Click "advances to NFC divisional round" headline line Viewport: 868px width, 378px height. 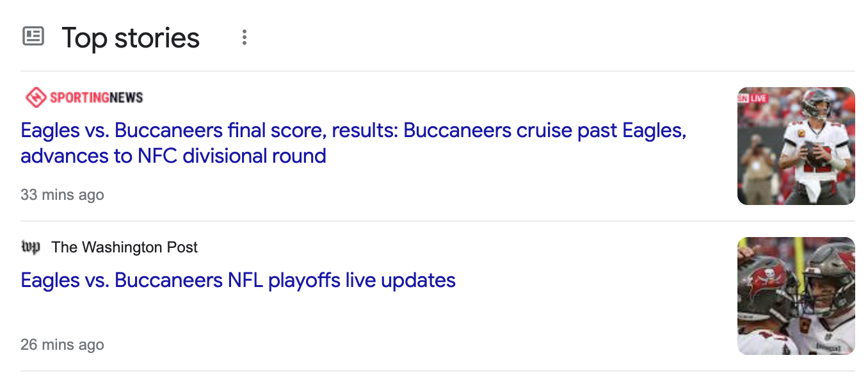click(173, 156)
